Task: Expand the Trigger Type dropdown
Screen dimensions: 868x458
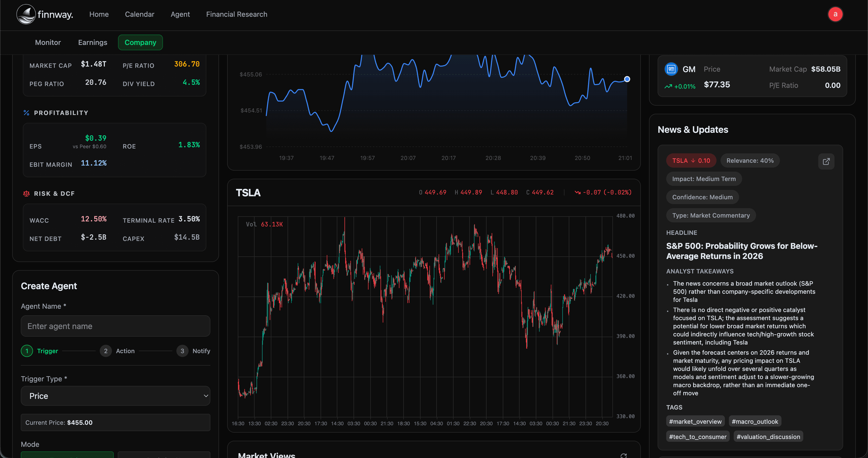Action: (x=115, y=396)
